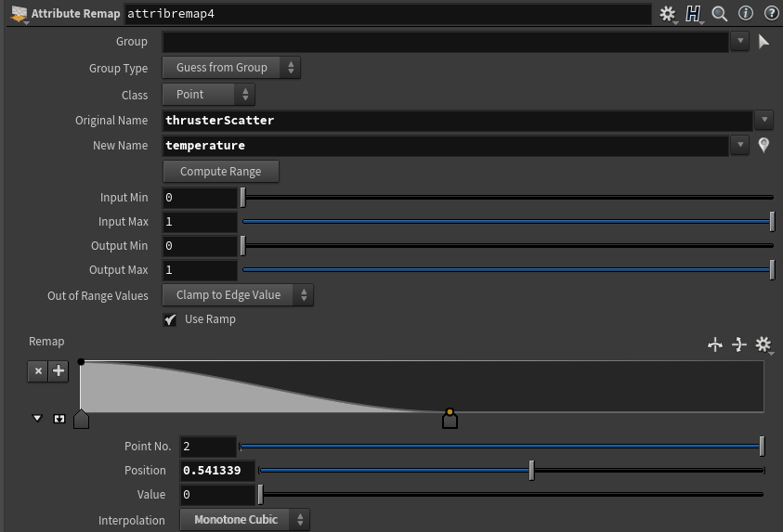Click the empty Group input field
783x532 pixels.
click(x=446, y=42)
